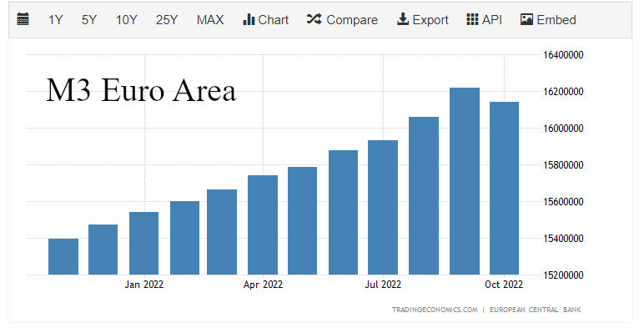This screenshot has height=333, width=644.
Task: Click the 15400000 axis label
Action: pos(563,239)
